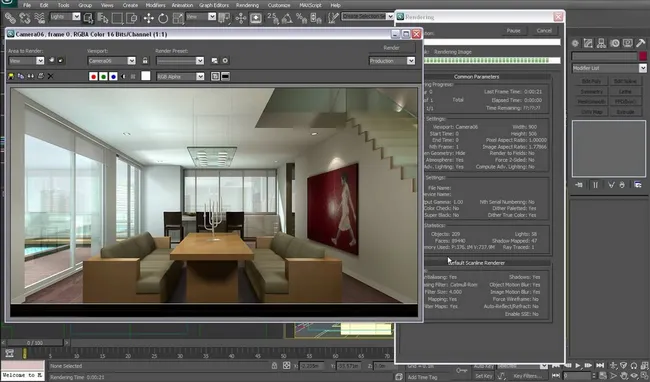Click Clone Rendered Frame Window icon
The width and height of the screenshot is (650, 382).
tap(31, 76)
